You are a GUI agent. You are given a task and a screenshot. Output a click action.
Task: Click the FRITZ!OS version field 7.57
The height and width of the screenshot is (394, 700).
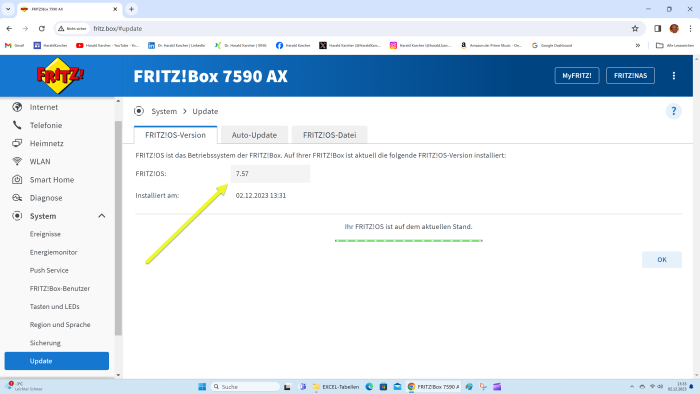(270, 174)
